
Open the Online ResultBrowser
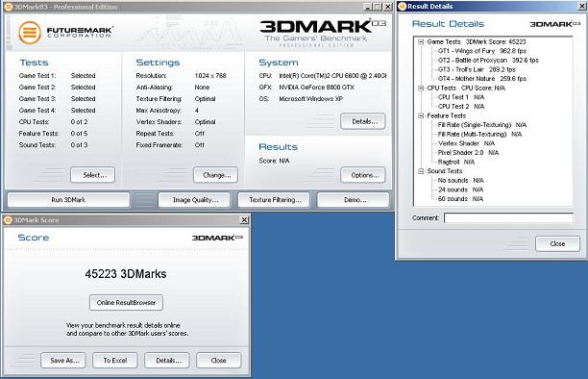point(126,303)
